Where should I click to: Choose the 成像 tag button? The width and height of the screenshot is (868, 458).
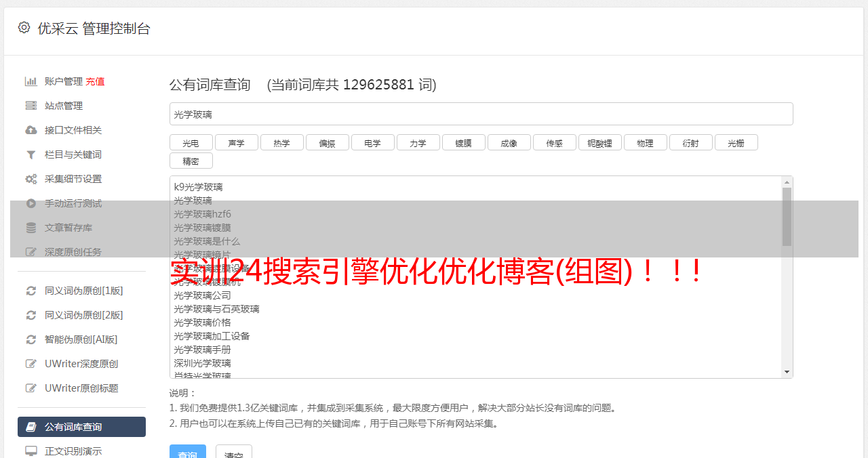point(509,143)
